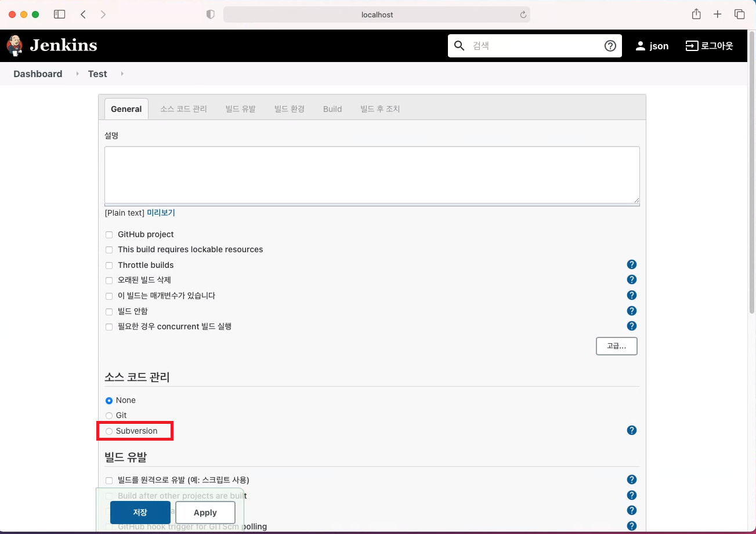Check 빌드 안함 option
This screenshot has width=756, height=534.
109,312
